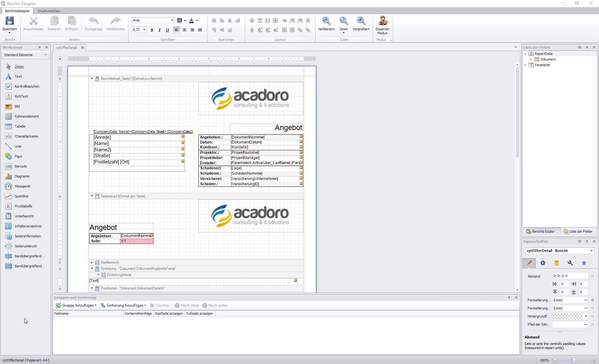Image resolution: width=599 pixels, height=364 pixels.
Task: Open the favorites star properties tab
Action: 584,263
